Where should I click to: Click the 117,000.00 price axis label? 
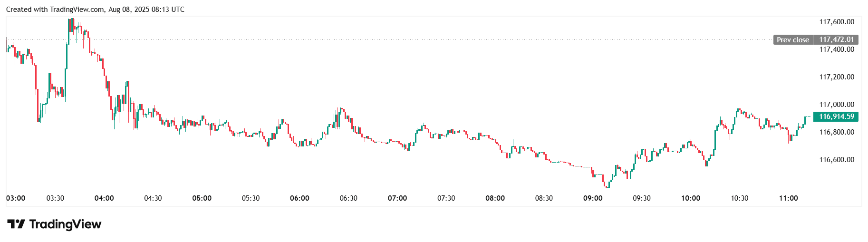(x=836, y=105)
